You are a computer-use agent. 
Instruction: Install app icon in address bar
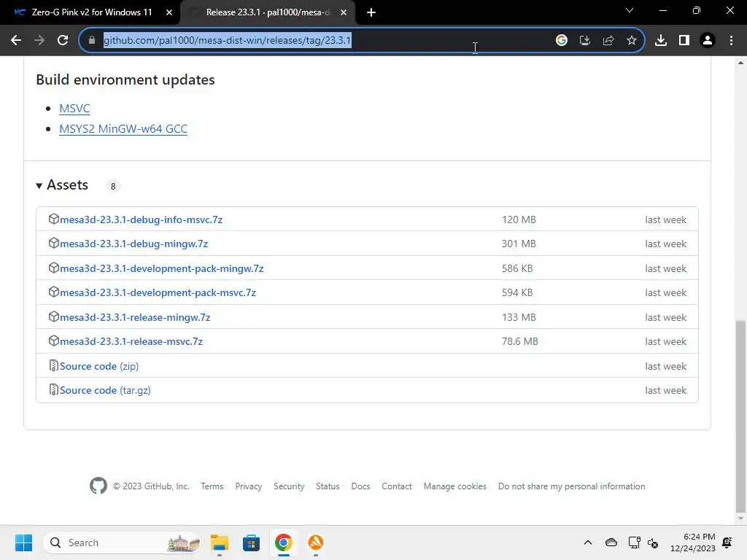pyautogui.click(x=585, y=41)
